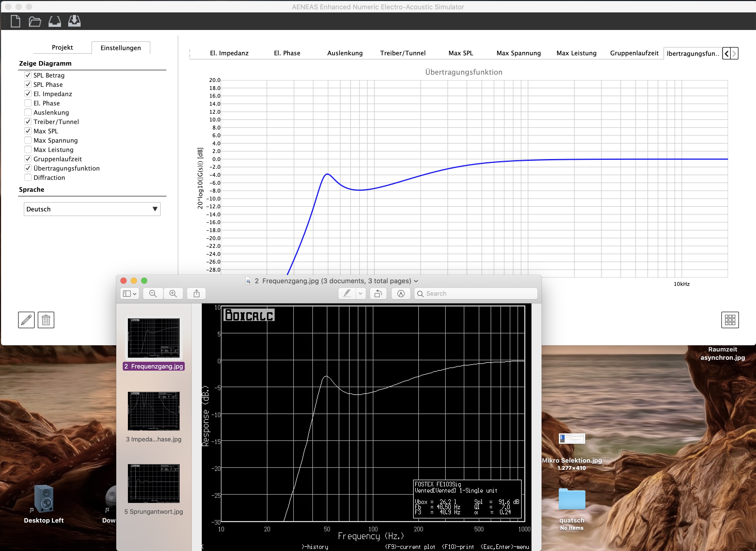The width and height of the screenshot is (756, 551).
Task: Show the Markup toolbar in Preview
Action: [x=401, y=294]
